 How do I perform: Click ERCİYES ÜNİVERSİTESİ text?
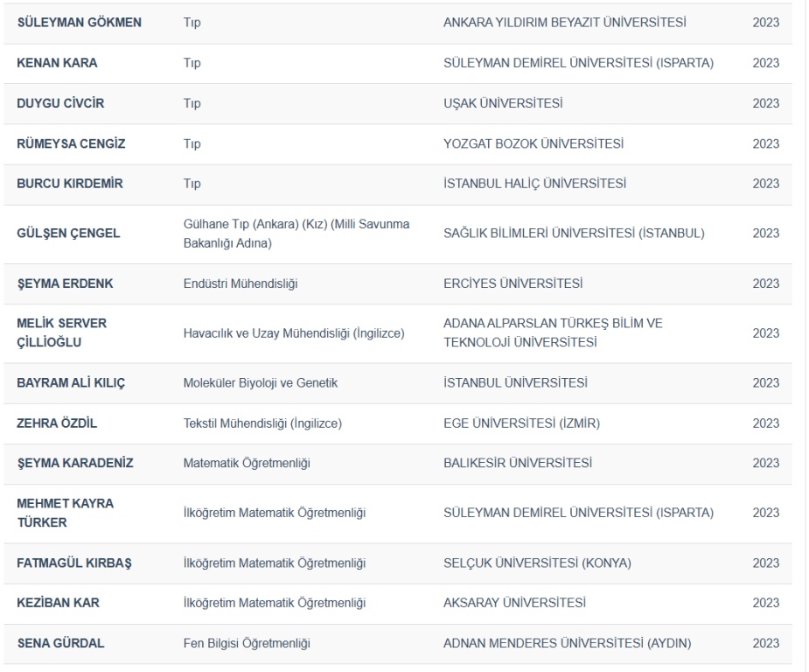pyautogui.click(x=513, y=283)
